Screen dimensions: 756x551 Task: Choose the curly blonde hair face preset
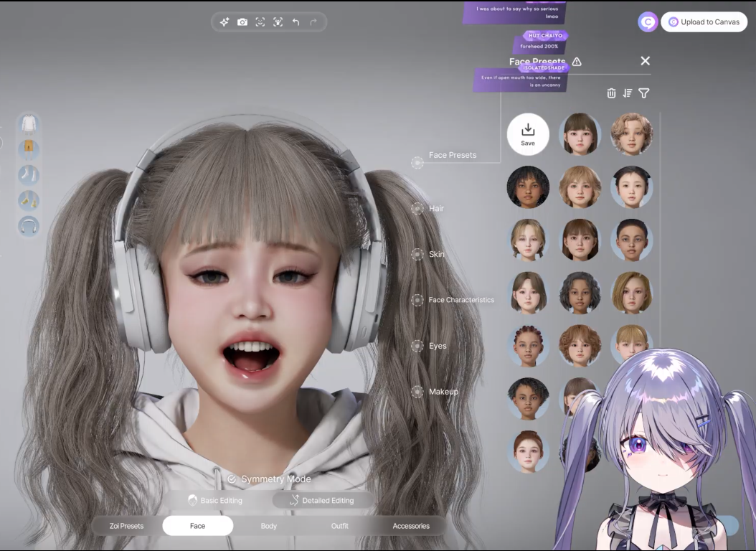pos(631,134)
